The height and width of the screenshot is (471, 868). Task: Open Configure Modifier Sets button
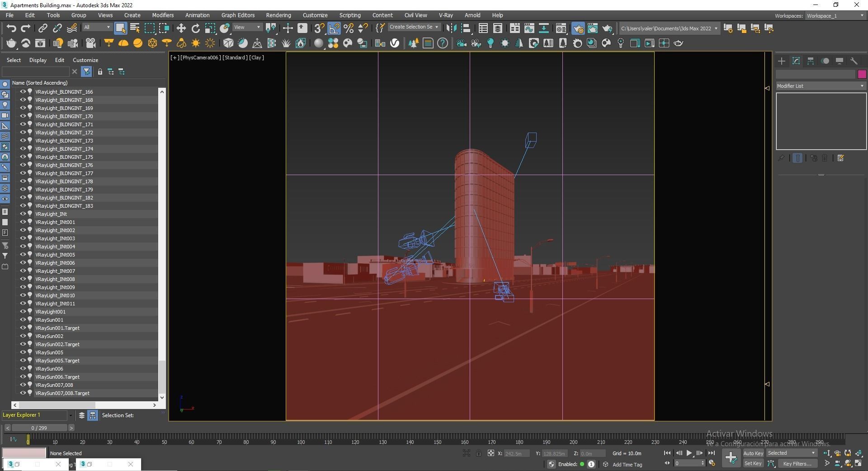(841, 158)
